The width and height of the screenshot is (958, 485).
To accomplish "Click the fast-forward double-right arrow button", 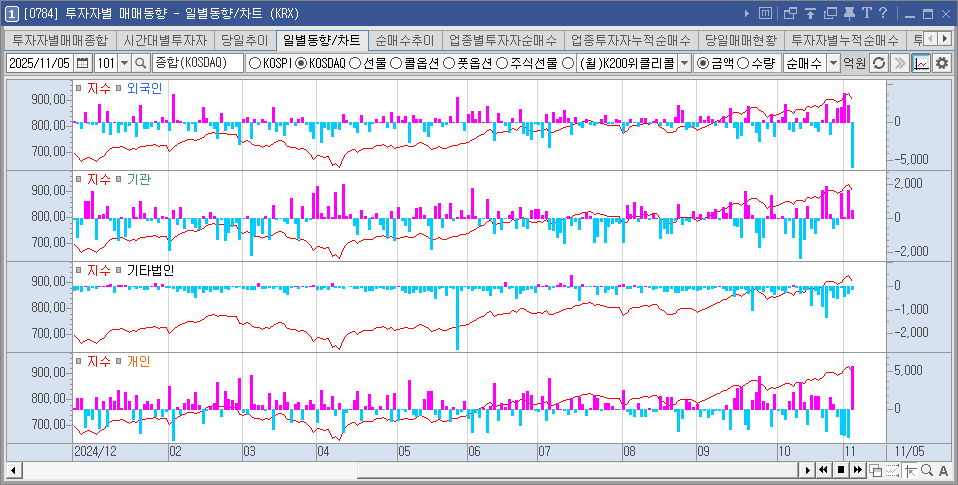I will (858, 470).
